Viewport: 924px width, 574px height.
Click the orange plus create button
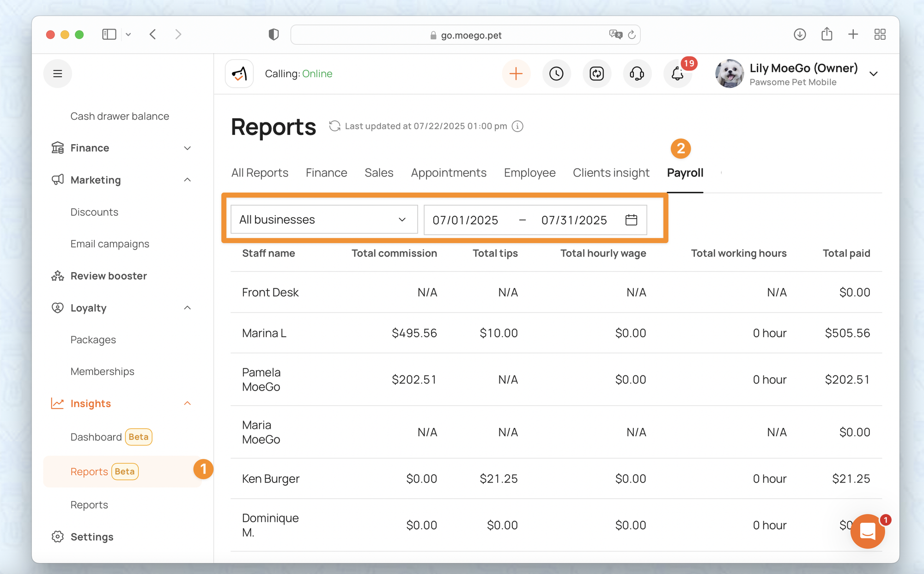tap(516, 73)
